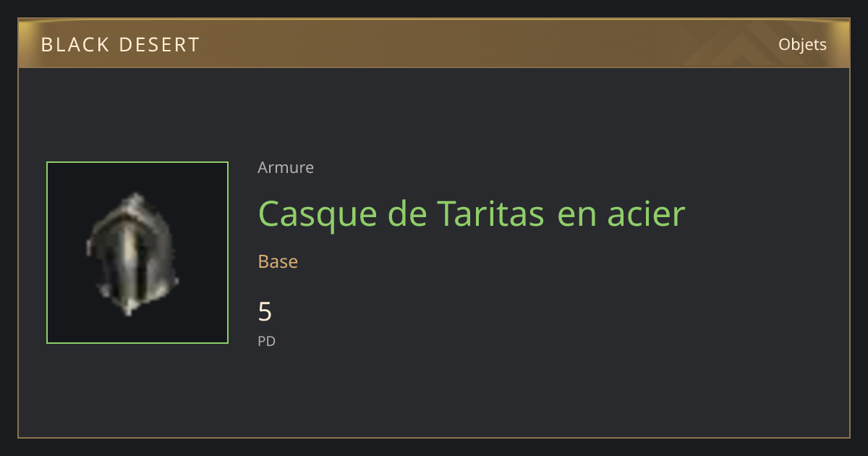Click the Armure category label
Image resolution: width=868 pixels, height=456 pixels.
click(286, 167)
